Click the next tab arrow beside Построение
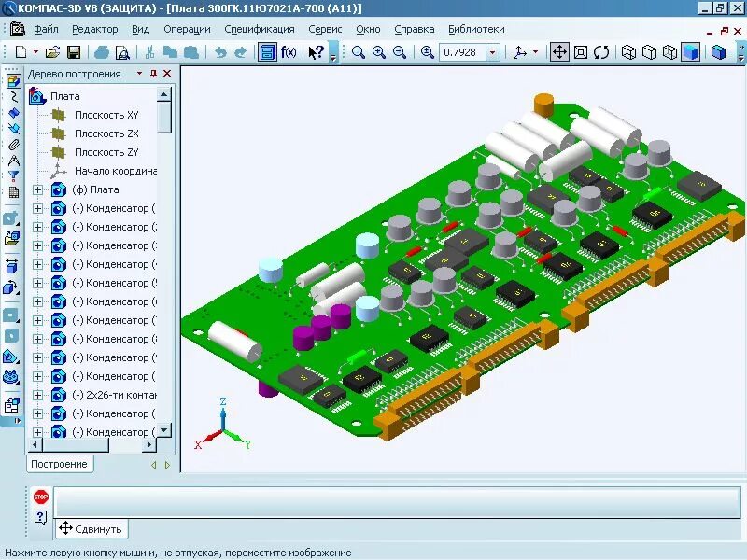 pos(167,465)
